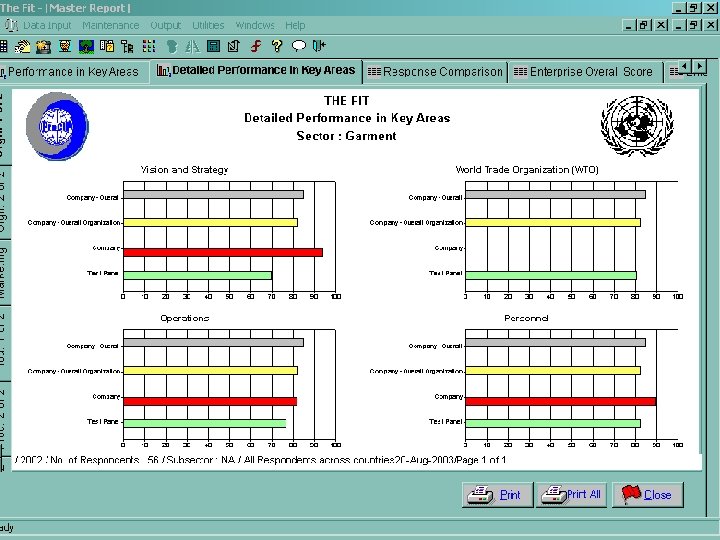Screen dimensions: 720x540
Task: Click the Print button
Action: pyautogui.click(x=498, y=495)
